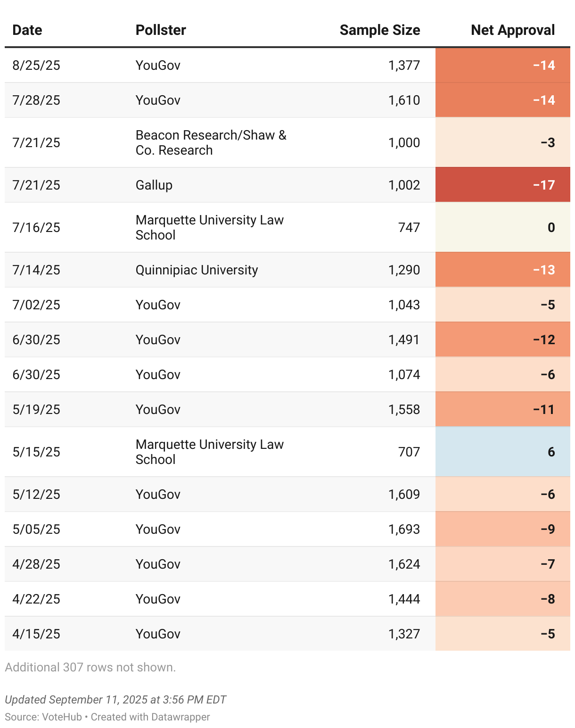575x728 pixels.
Task: Click the 1,002 sample size value
Action: (x=403, y=185)
